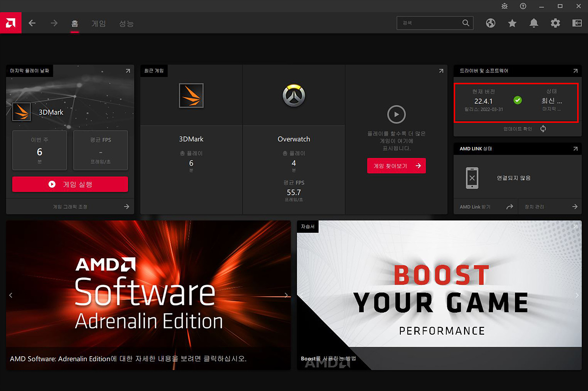Click the disconnected phone icon
This screenshot has width=588, height=391.
472,178
